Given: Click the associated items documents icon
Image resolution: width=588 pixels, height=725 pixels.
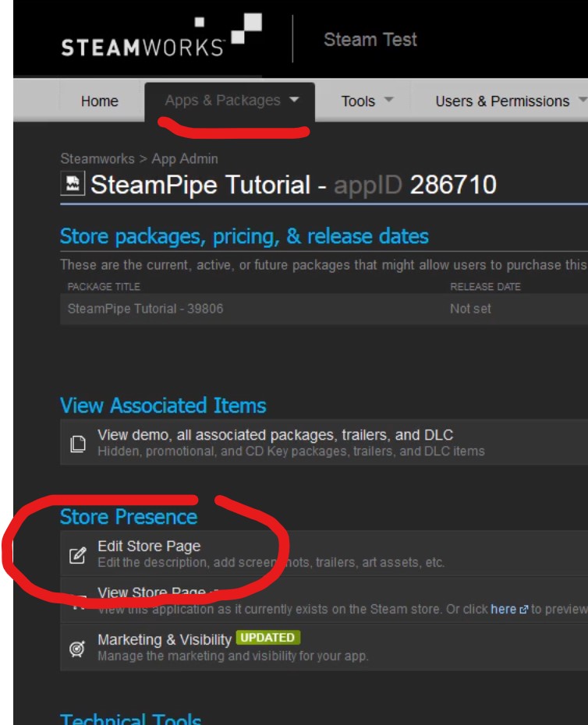Looking at the screenshot, I should (x=78, y=444).
